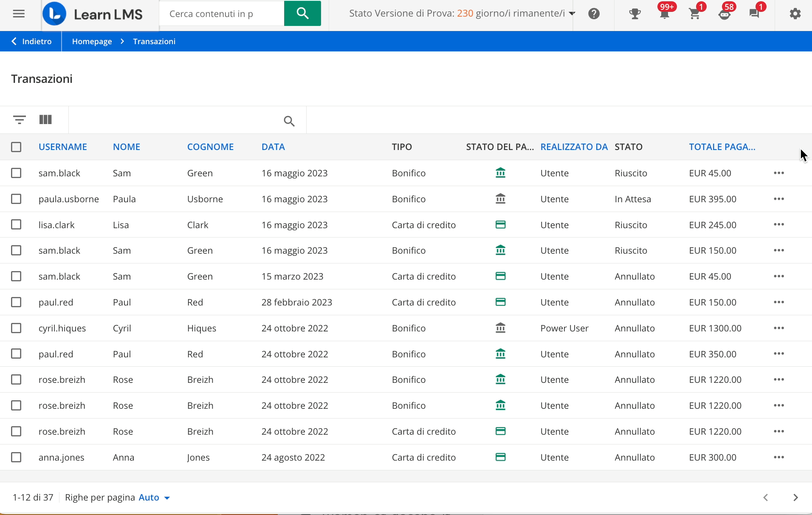Sort table by NOME column

coord(127,147)
